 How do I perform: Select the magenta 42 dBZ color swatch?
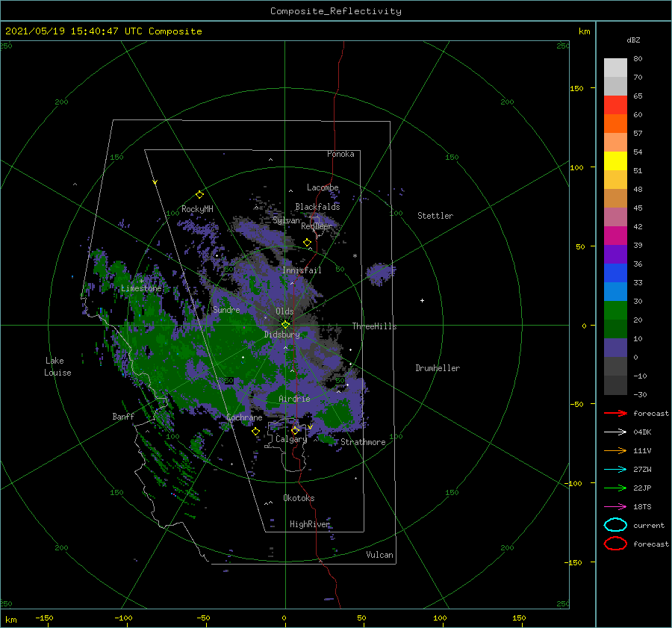point(615,236)
